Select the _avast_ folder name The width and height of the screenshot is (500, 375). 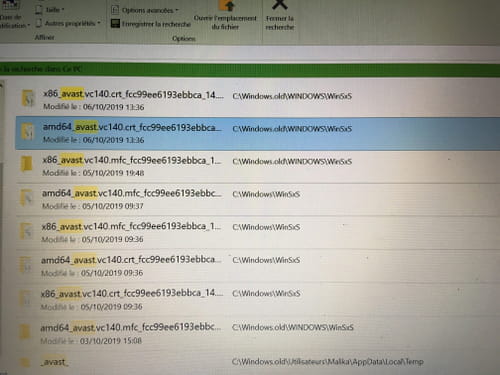click(54, 362)
